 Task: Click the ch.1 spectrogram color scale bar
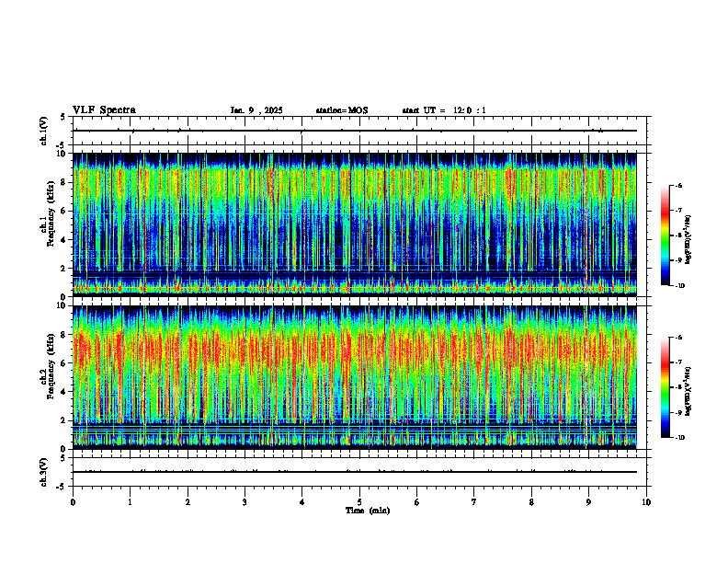665,236
